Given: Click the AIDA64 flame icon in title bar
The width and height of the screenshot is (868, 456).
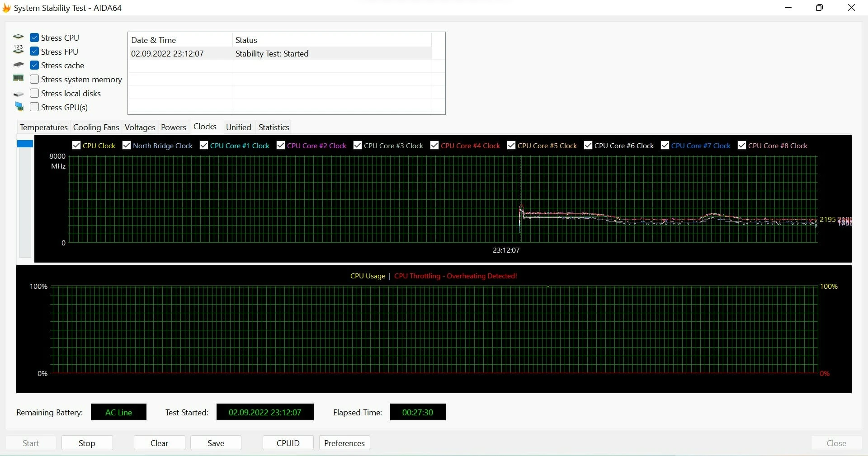Looking at the screenshot, I should coord(6,8).
